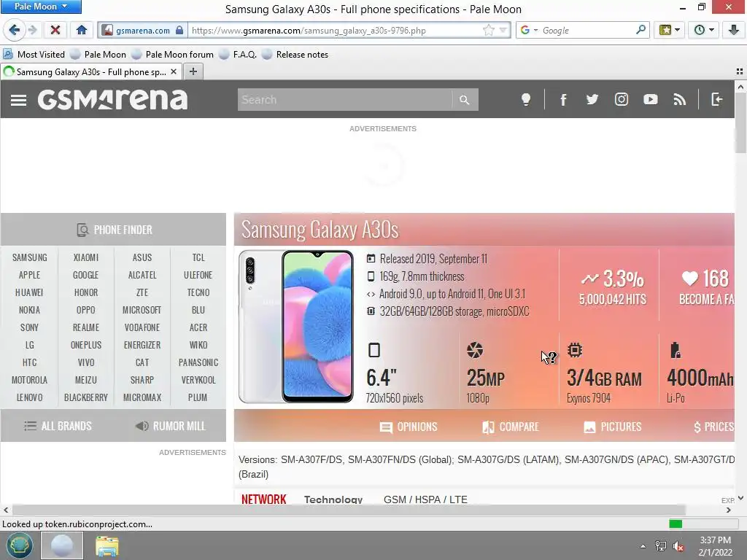Open GSMArena YouTube icon
The height and width of the screenshot is (560, 747).
point(650,99)
